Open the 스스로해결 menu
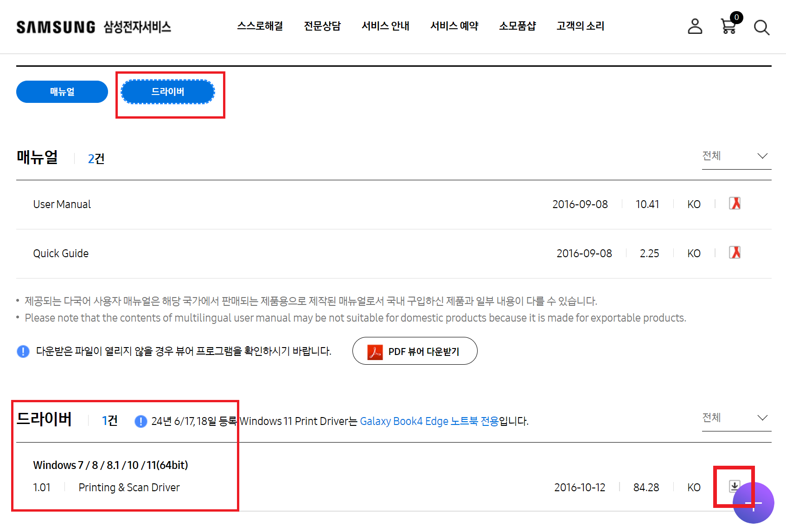The image size is (786, 532). point(260,26)
